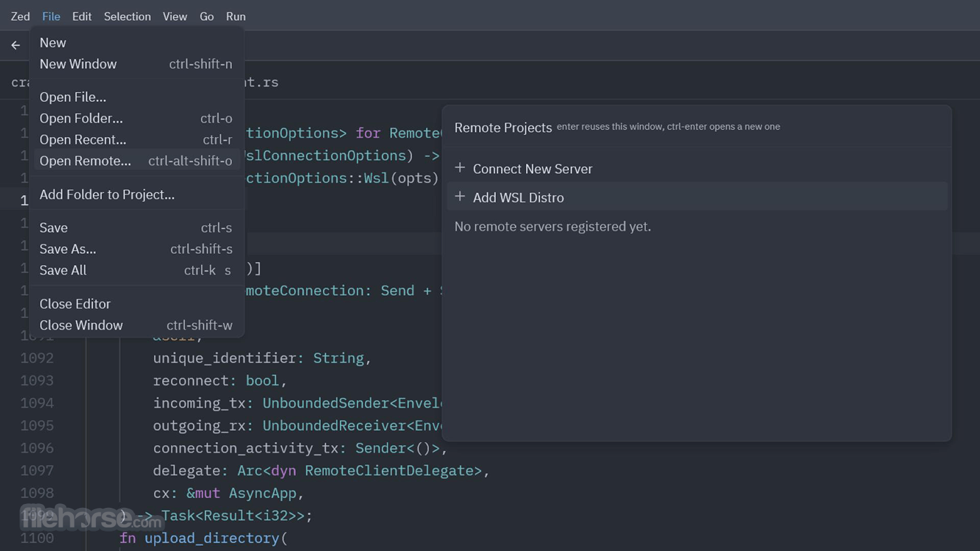Open the Selection menu
This screenshot has height=551, width=980.
point(127,16)
